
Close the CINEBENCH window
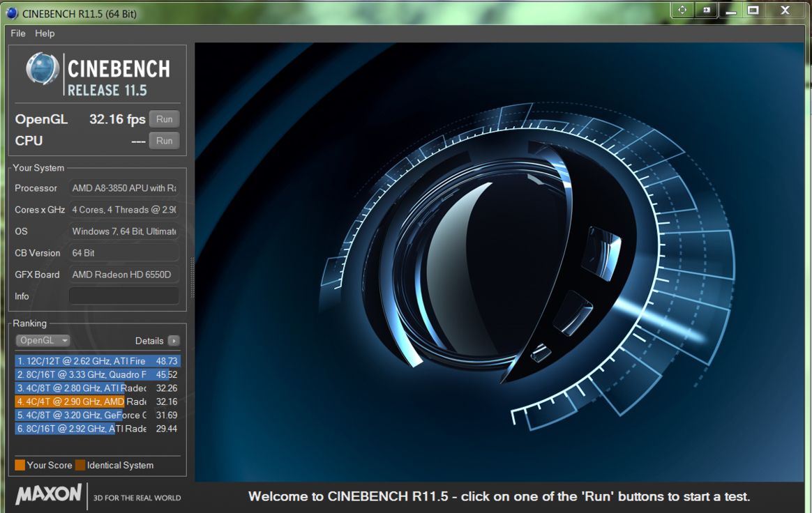tap(785, 10)
